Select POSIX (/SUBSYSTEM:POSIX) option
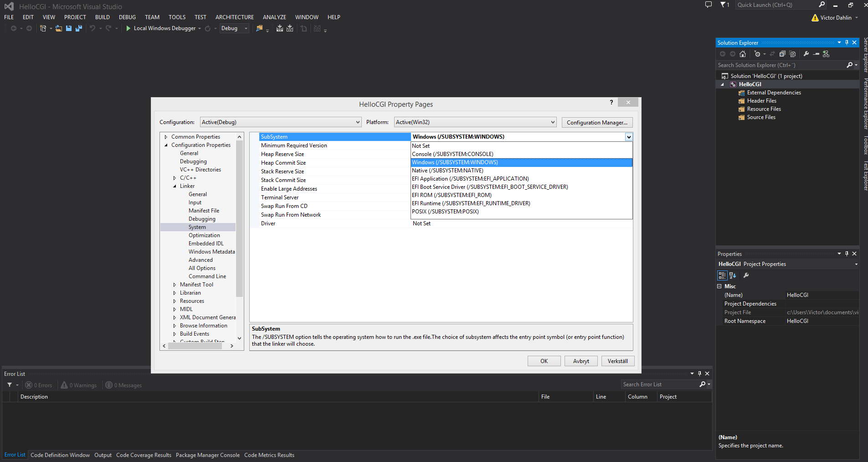Viewport: 868px width, 462px height. pos(521,212)
